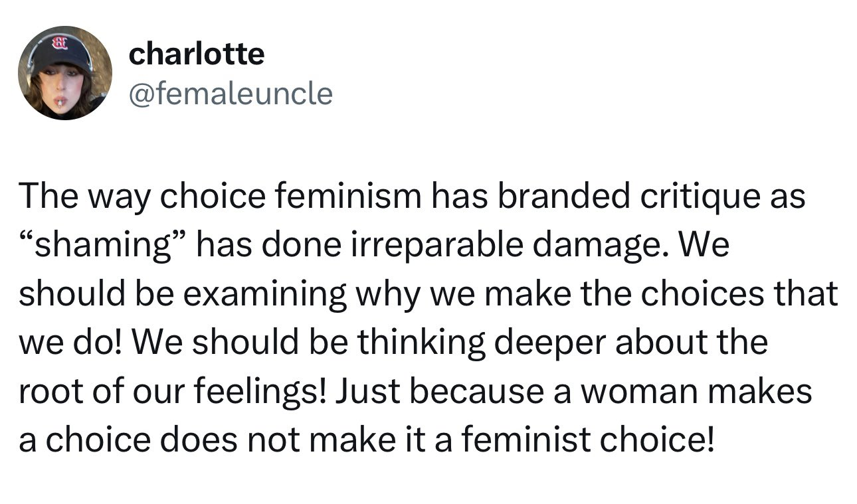Click the @femaleuncle handle

click(230, 93)
